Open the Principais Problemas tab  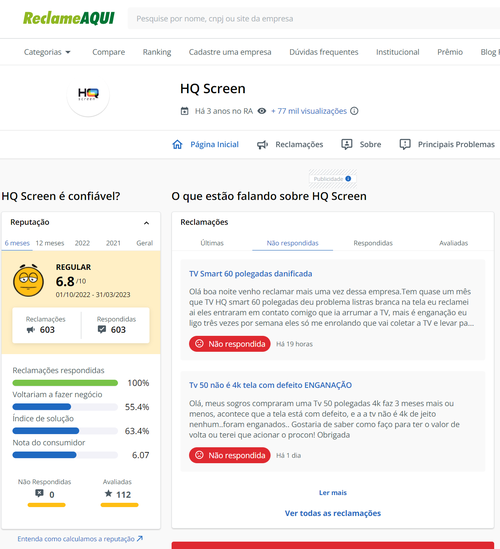click(447, 144)
